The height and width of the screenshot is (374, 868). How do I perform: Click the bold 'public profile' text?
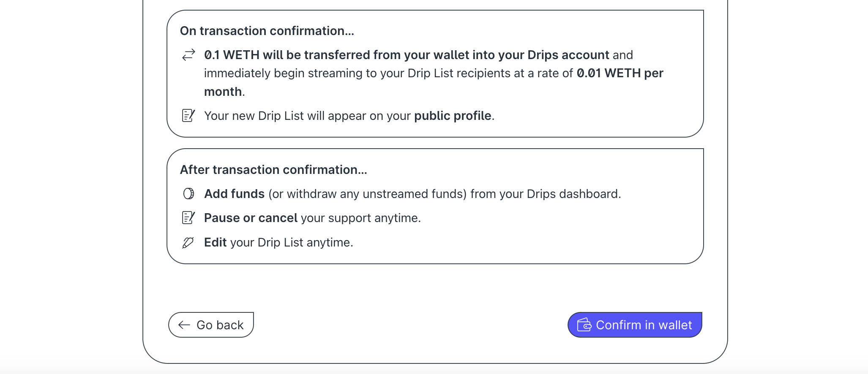(x=453, y=116)
